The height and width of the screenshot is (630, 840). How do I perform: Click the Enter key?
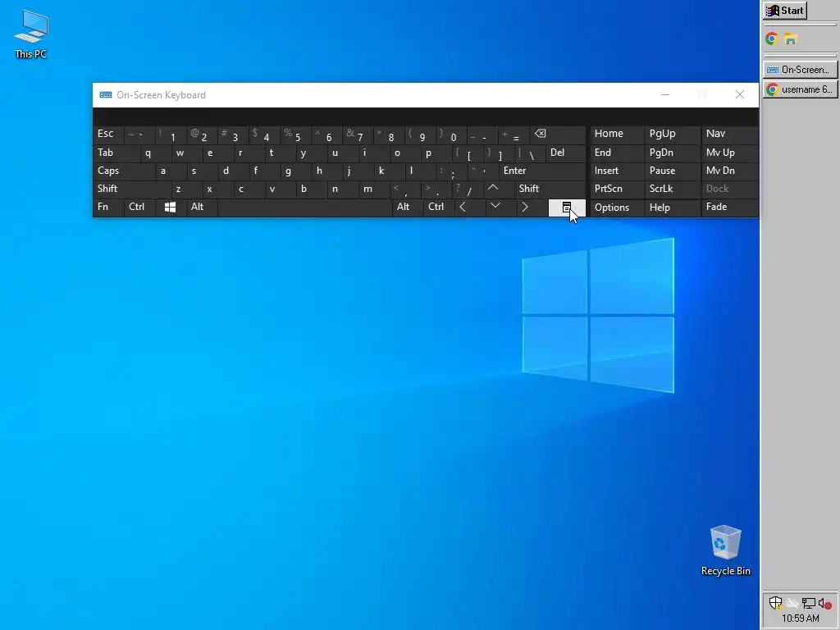543,171
